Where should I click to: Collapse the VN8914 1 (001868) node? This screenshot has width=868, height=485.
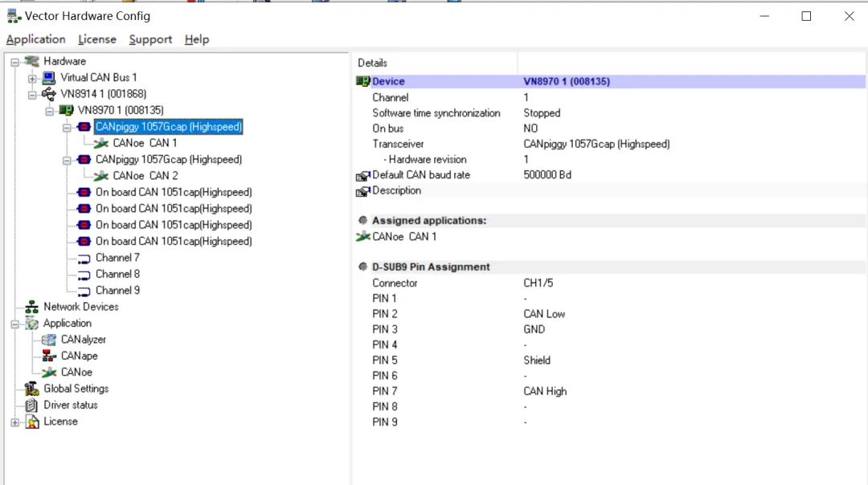tap(32, 95)
